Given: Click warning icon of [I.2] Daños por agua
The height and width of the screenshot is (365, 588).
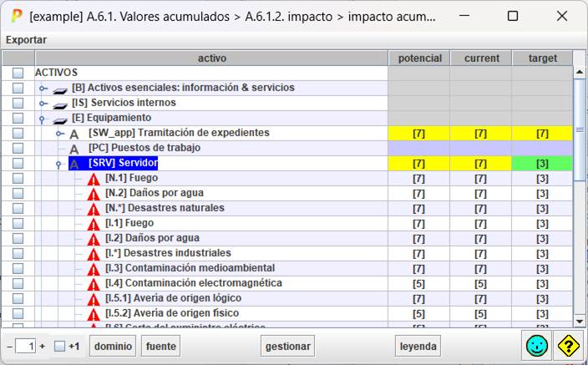Looking at the screenshot, I should [x=94, y=239].
